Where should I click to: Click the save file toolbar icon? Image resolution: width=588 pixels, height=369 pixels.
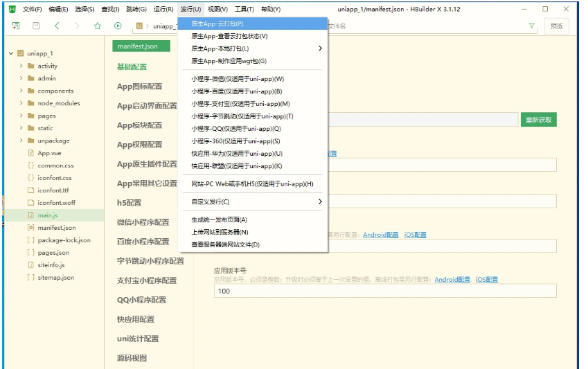click(36, 26)
